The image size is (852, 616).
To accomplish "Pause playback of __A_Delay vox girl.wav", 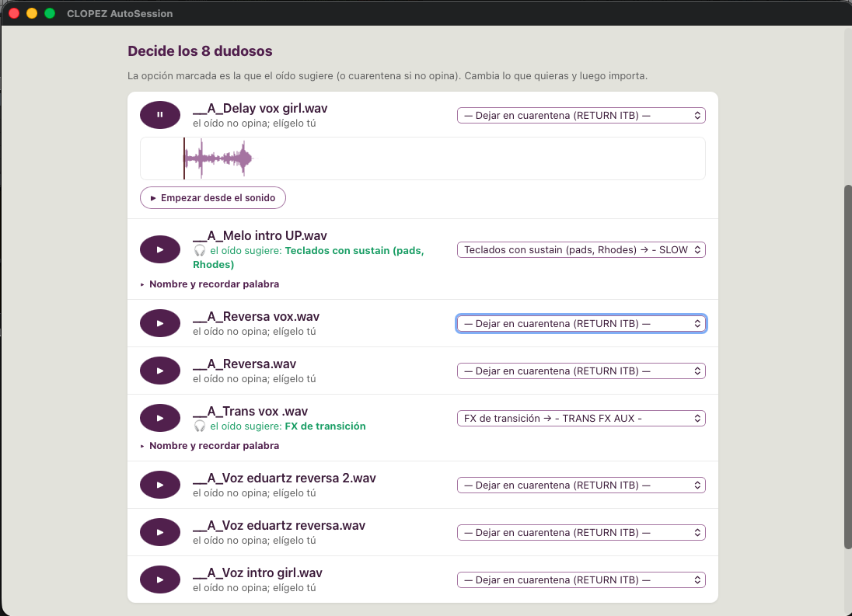I will pyautogui.click(x=160, y=115).
